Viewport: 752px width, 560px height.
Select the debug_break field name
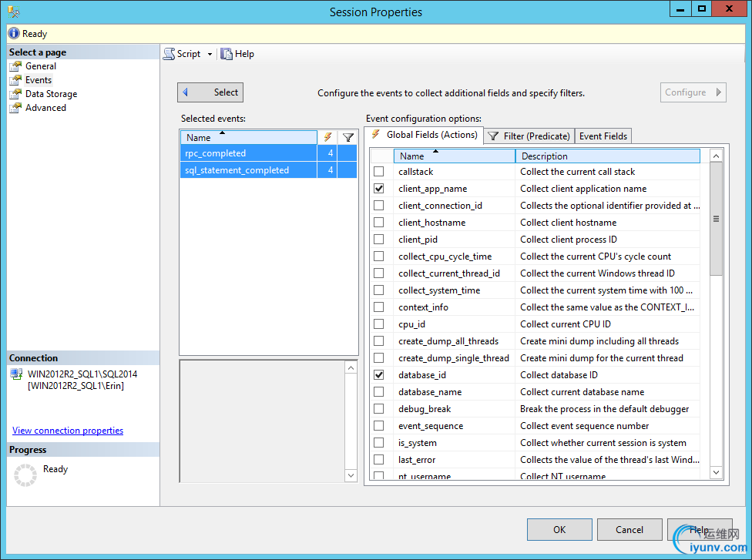pyautogui.click(x=425, y=409)
